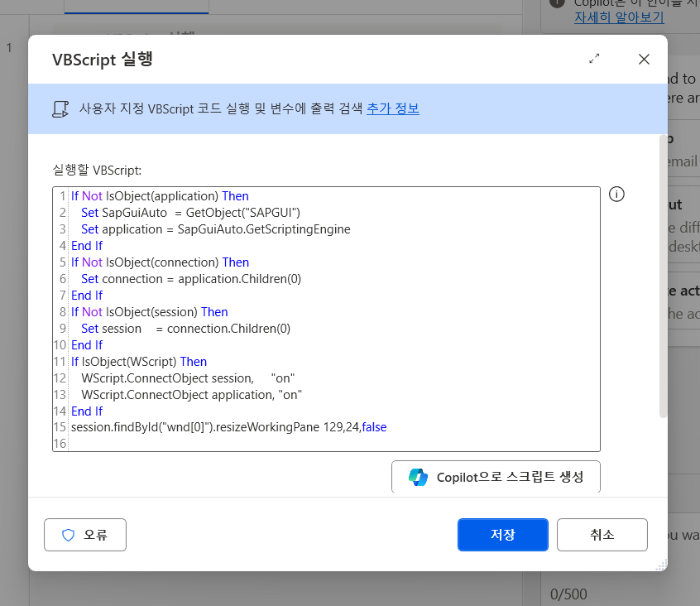Click the 실행할 VBScript: label
This screenshot has height=606, width=700.
[x=97, y=171]
